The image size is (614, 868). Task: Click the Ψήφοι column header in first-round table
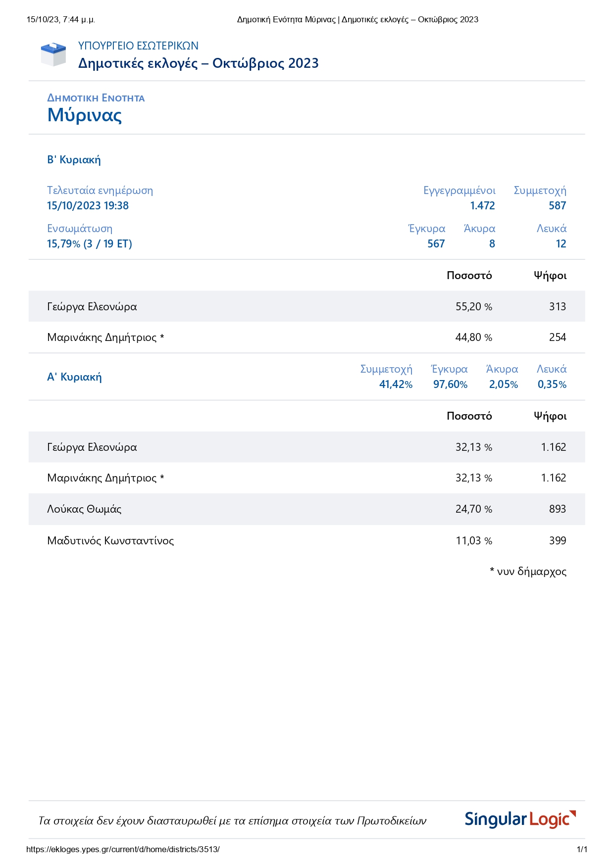(x=550, y=416)
